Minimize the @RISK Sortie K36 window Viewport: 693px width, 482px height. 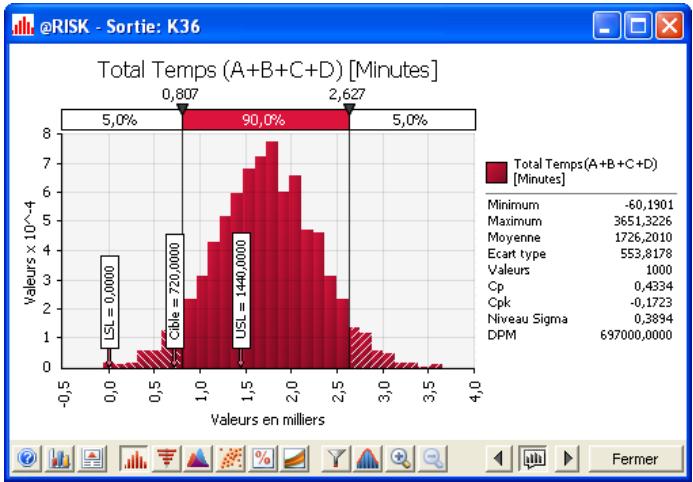tap(607, 26)
